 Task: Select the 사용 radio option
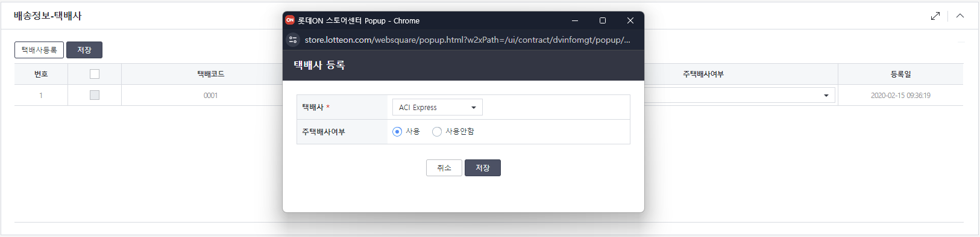[x=397, y=132]
